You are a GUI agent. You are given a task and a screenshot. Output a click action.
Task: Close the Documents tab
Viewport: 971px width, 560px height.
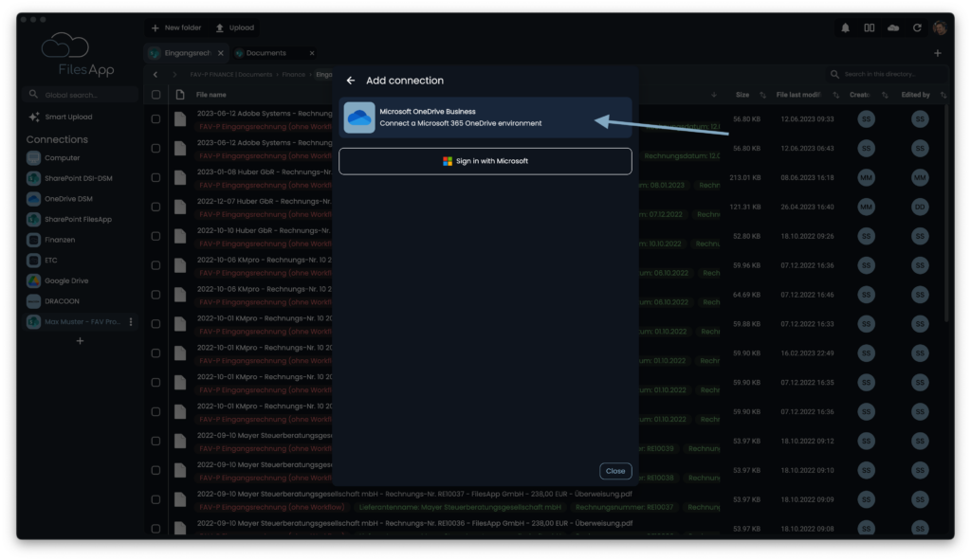[x=311, y=53]
